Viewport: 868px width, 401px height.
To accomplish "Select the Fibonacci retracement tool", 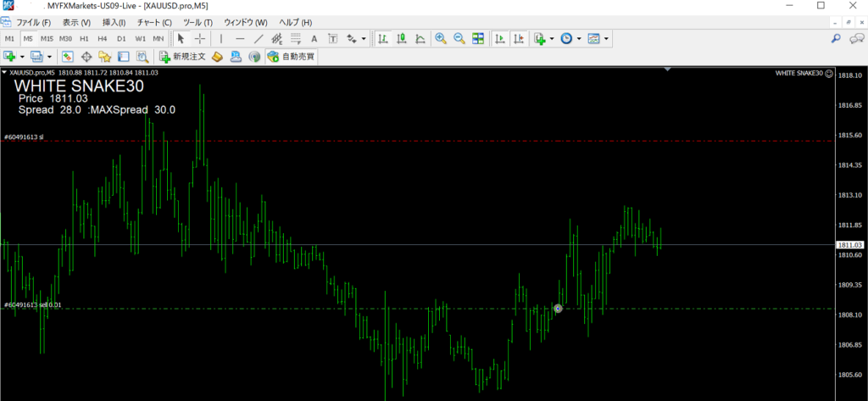I will pyautogui.click(x=296, y=39).
